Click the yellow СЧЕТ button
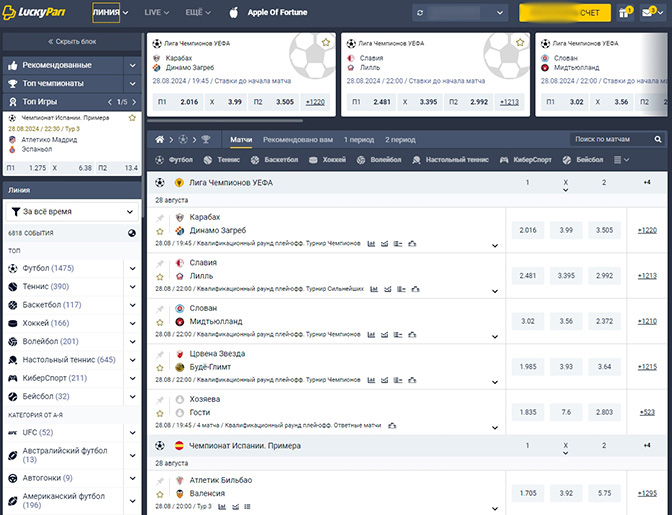 click(564, 13)
